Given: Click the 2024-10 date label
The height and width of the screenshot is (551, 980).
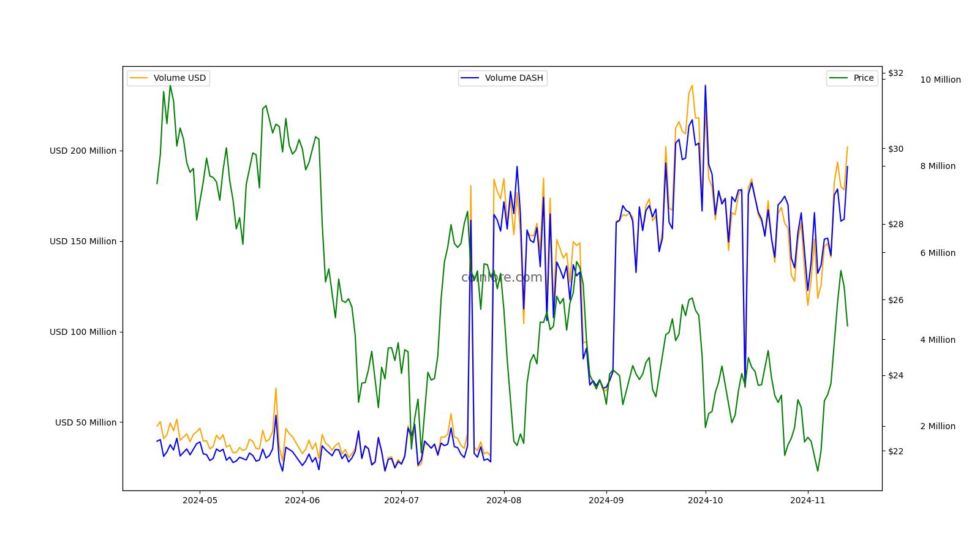Looking at the screenshot, I should (706, 500).
